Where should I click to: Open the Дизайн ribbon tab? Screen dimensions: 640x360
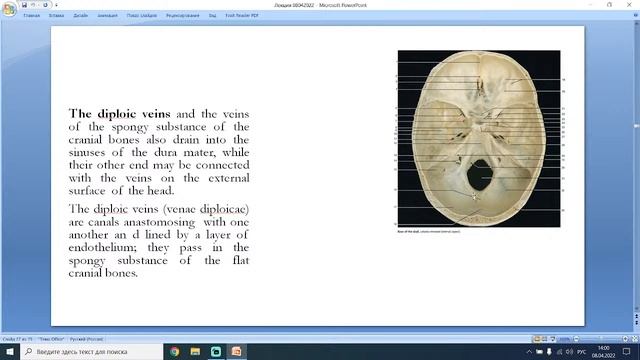(80, 16)
